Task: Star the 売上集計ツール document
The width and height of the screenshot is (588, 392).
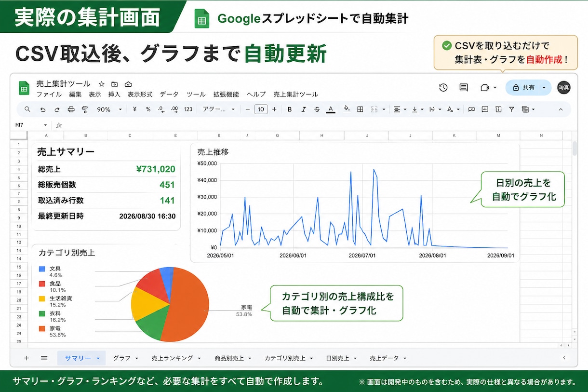Action: click(x=101, y=84)
